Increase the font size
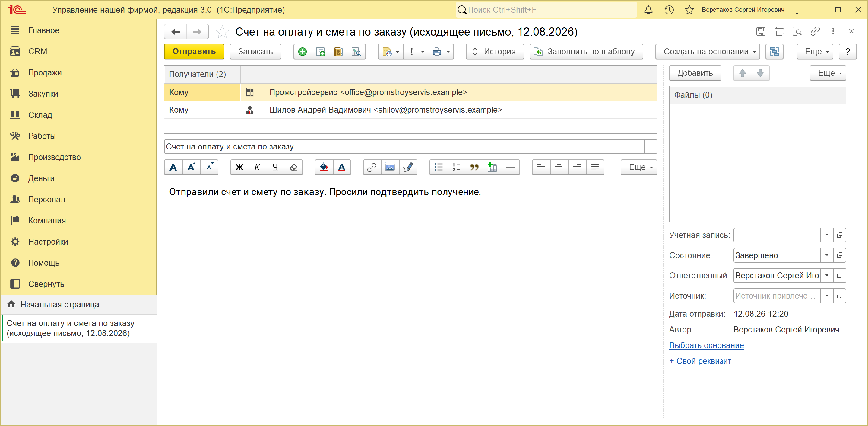Image resolution: width=868 pixels, height=426 pixels. coord(192,167)
